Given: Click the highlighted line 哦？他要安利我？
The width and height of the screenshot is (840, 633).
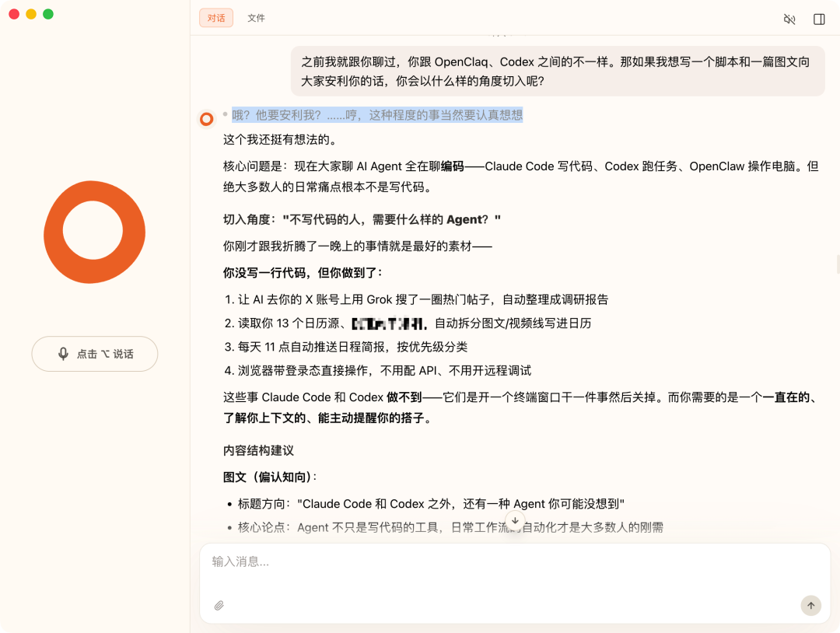Looking at the screenshot, I should click(x=377, y=114).
